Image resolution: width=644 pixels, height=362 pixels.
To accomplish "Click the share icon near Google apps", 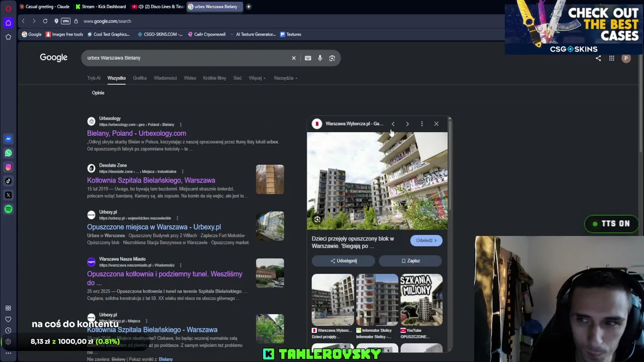I will (598, 58).
